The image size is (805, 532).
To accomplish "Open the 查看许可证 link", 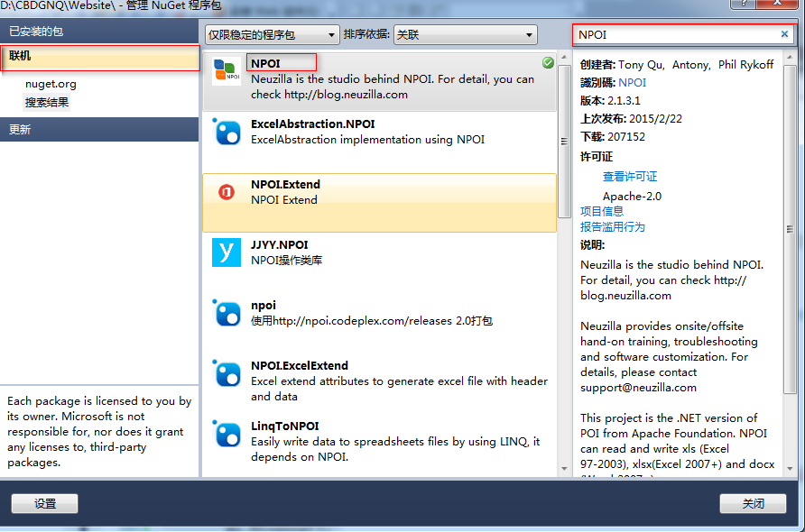I will (x=629, y=177).
